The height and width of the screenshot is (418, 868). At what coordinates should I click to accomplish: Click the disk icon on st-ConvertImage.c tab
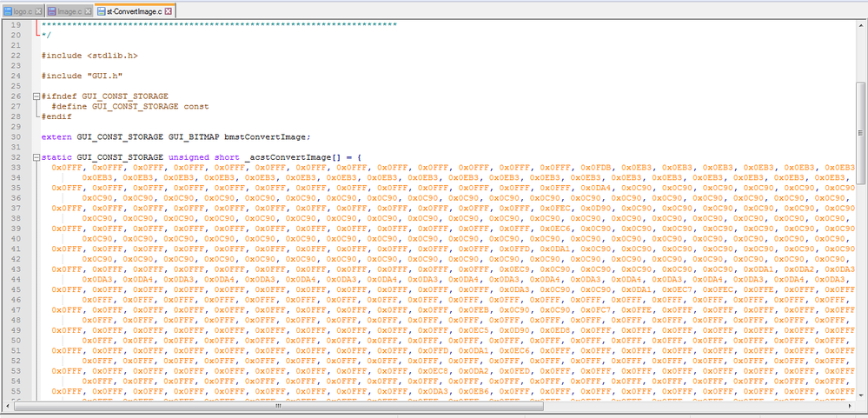click(x=102, y=11)
